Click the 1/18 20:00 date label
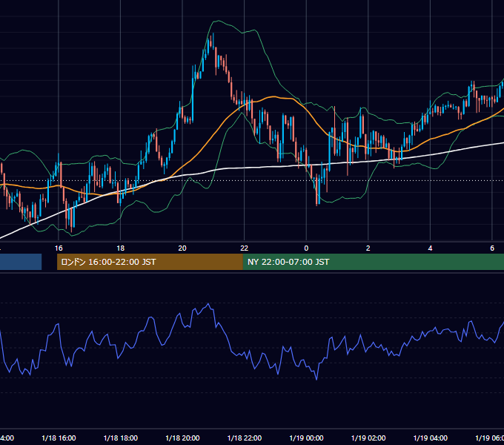 click(x=182, y=438)
